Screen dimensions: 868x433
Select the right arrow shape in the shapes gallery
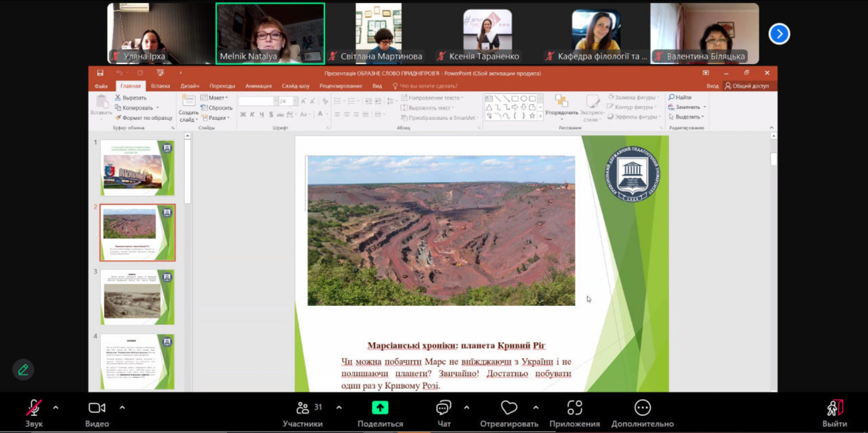tap(515, 107)
